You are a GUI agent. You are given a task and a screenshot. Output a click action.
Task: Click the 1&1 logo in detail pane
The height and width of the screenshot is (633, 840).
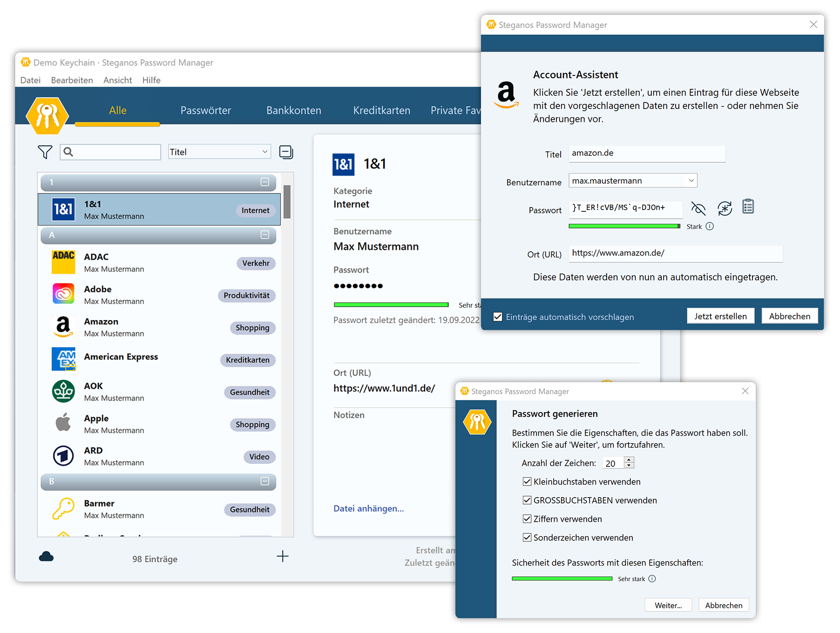click(x=343, y=164)
